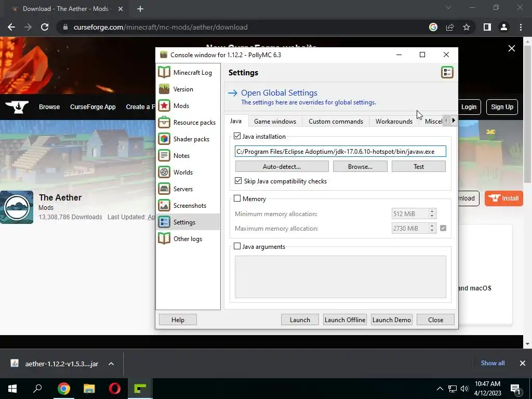Viewport: 532px width, 399px height.
Task: Show hidden system tray icons
Action: (440, 389)
